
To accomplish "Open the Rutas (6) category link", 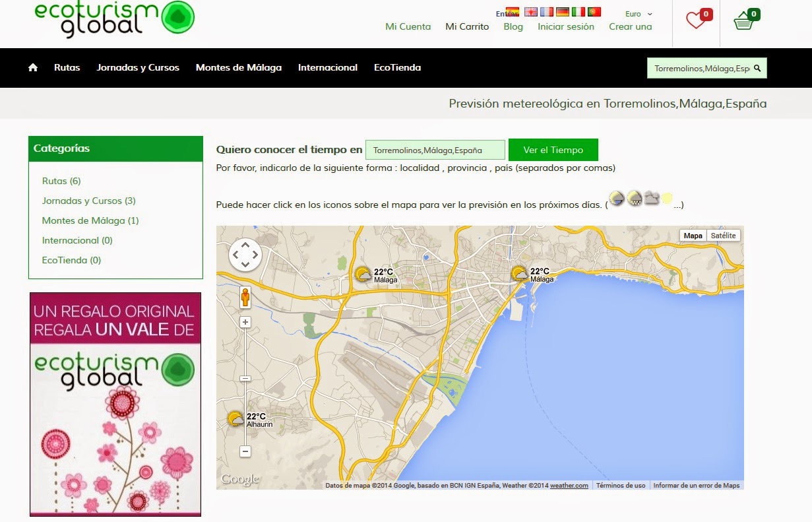I will click(61, 180).
